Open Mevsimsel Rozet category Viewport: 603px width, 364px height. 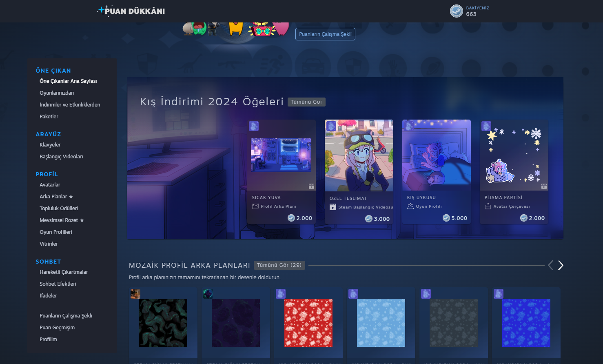pyautogui.click(x=59, y=220)
